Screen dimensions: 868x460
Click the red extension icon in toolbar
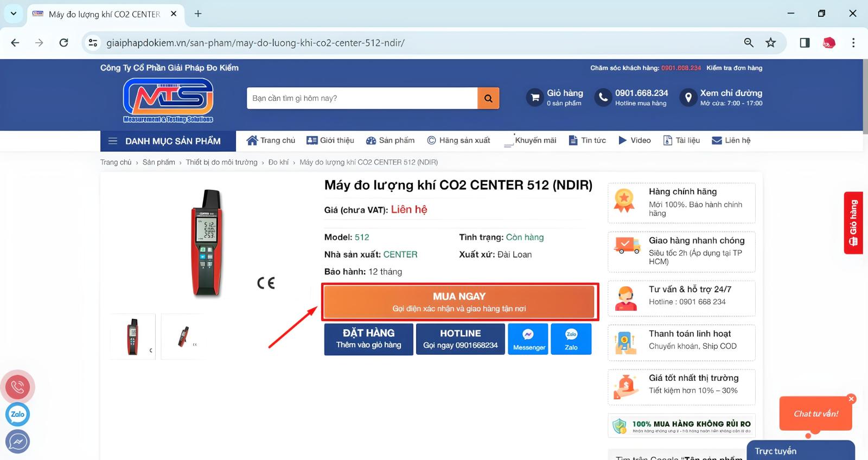[x=828, y=43]
